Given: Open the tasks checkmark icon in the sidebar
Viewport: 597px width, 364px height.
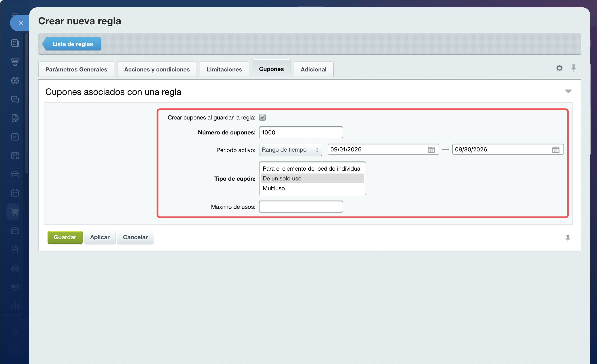Looking at the screenshot, I should pos(15,137).
